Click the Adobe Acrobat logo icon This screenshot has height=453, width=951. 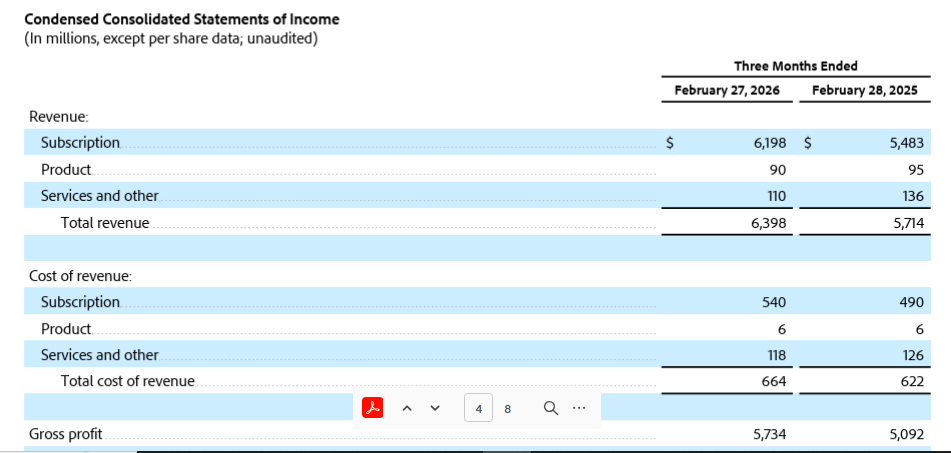click(373, 408)
